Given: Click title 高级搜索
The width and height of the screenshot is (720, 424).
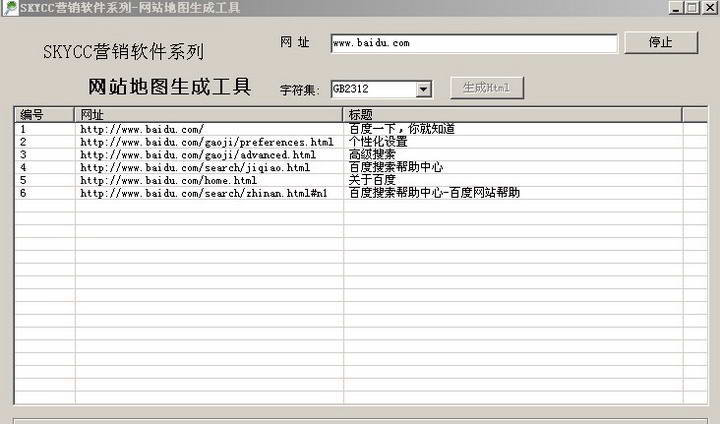Looking at the screenshot, I should (372, 154).
